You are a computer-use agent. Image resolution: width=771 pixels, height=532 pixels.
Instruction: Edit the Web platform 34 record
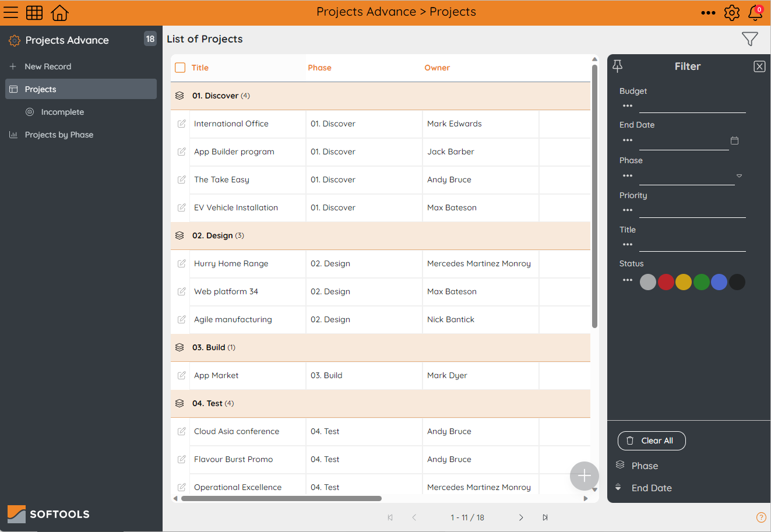tap(181, 291)
